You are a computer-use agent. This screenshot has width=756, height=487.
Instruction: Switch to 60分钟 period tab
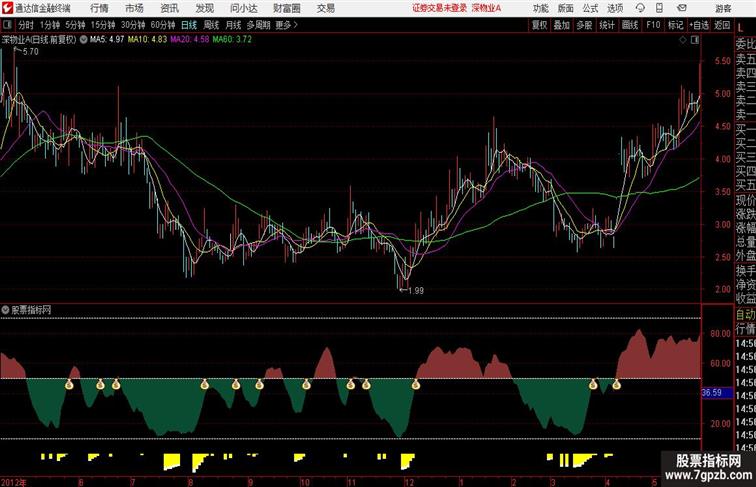tap(163, 25)
